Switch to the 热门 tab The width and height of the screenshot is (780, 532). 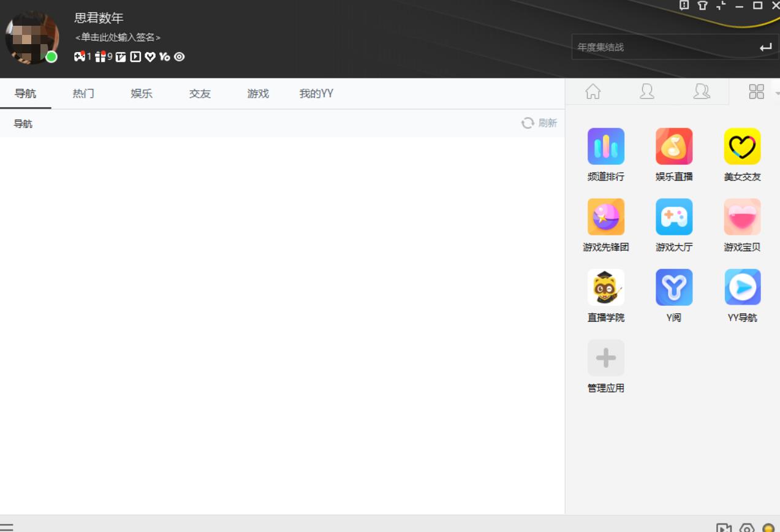click(82, 93)
